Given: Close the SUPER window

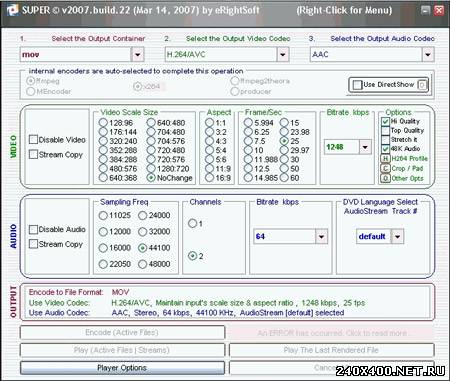Looking at the screenshot, I should (x=439, y=10).
